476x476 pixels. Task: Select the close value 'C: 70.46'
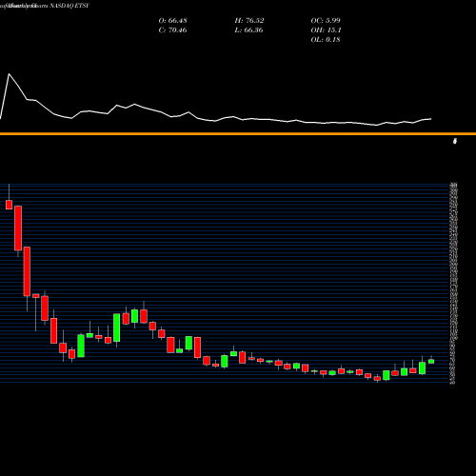pyautogui.click(x=172, y=30)
